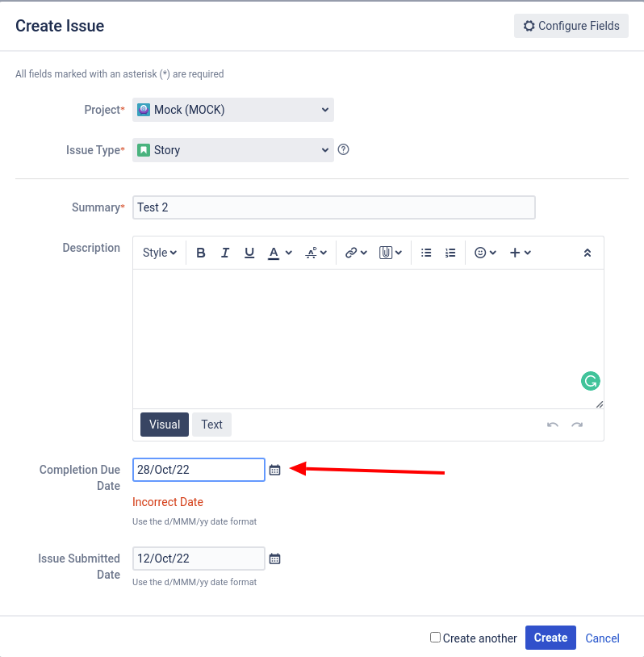Expand the Style dropdown in editor
Screen dimensions: 644x657
coord(160,253)
